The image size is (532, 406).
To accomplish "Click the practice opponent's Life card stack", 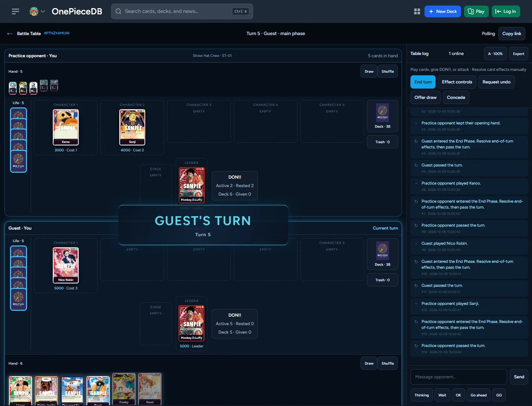I will [x=18, y=140].
